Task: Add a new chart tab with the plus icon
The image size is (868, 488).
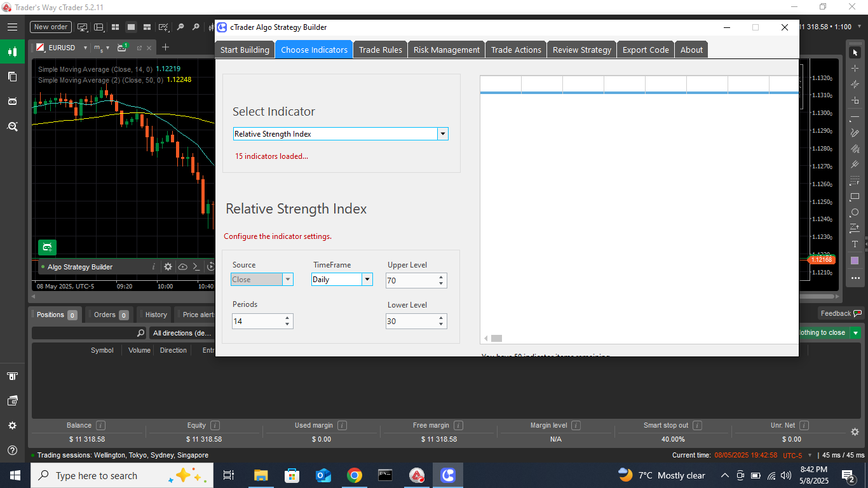Action: pos(165,47)
